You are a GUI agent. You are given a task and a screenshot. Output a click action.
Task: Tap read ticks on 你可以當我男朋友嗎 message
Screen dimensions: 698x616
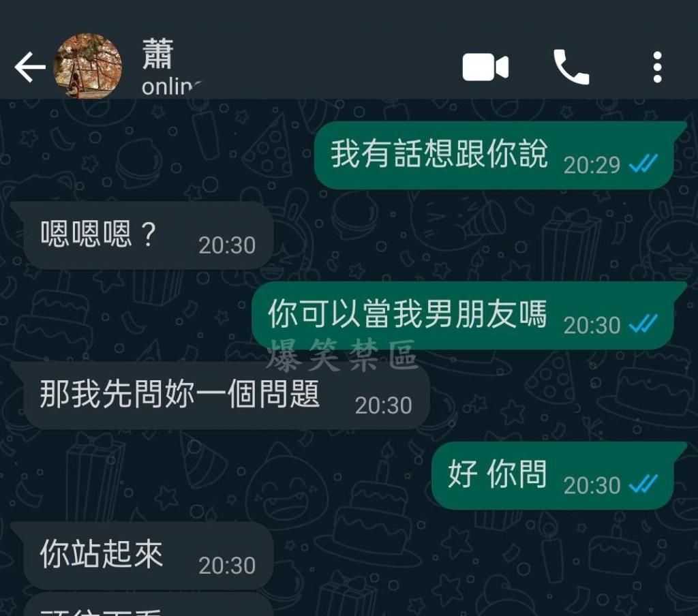(643, 324)
